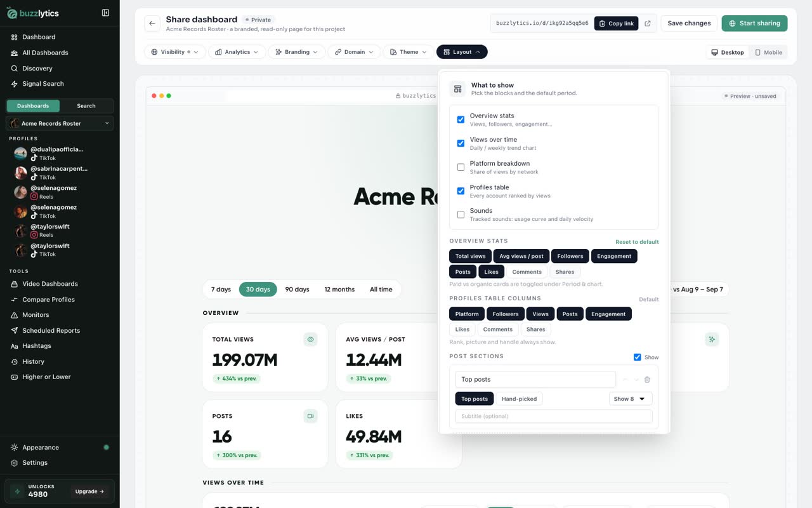Image resolution: width=812 pixels, height=508 pixels.
Task: Open the Branding dropdown
Action: [297, 52]
